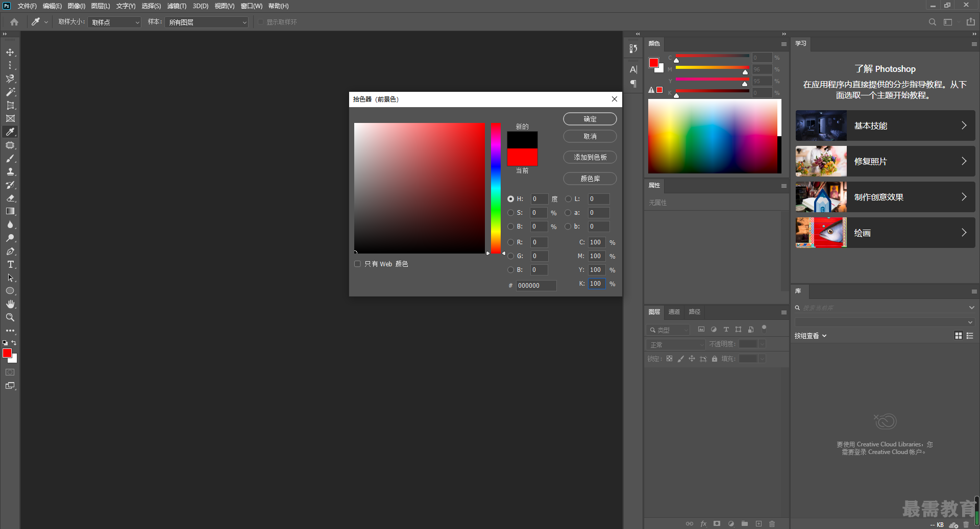Open the Share icon at top right
The width and height of the screenshot is (980, 529).
point(971,22)
